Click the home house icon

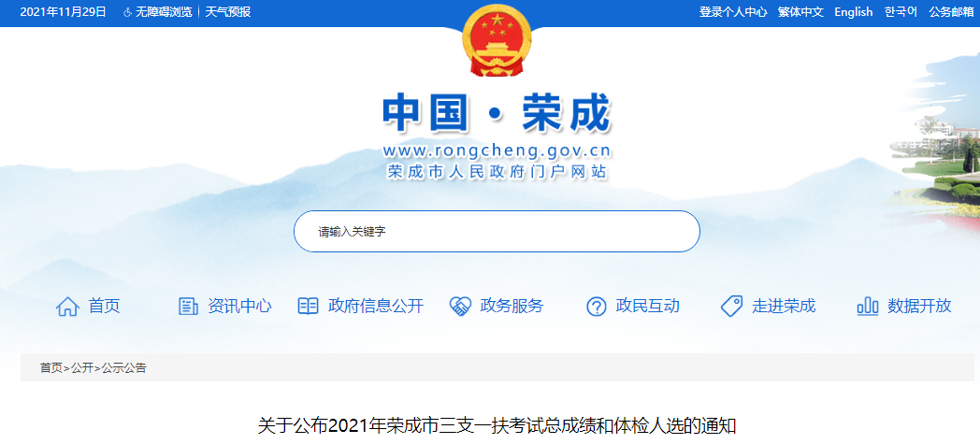67,306
